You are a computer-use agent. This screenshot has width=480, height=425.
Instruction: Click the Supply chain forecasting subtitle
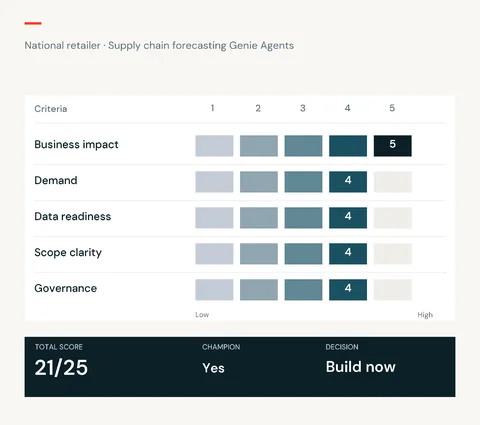[x=159, y=46]
